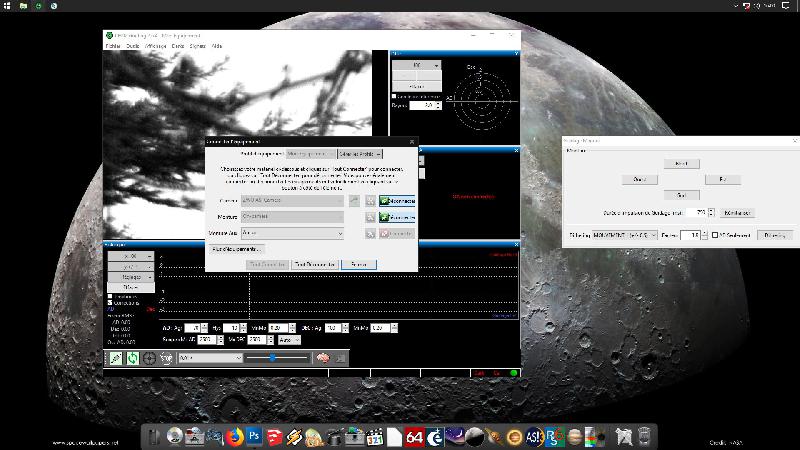Click the connect equipment icon in PHD2 toolbar
Image resolution: width=800 pixels, height=450 pixels.
coord(116,358)
